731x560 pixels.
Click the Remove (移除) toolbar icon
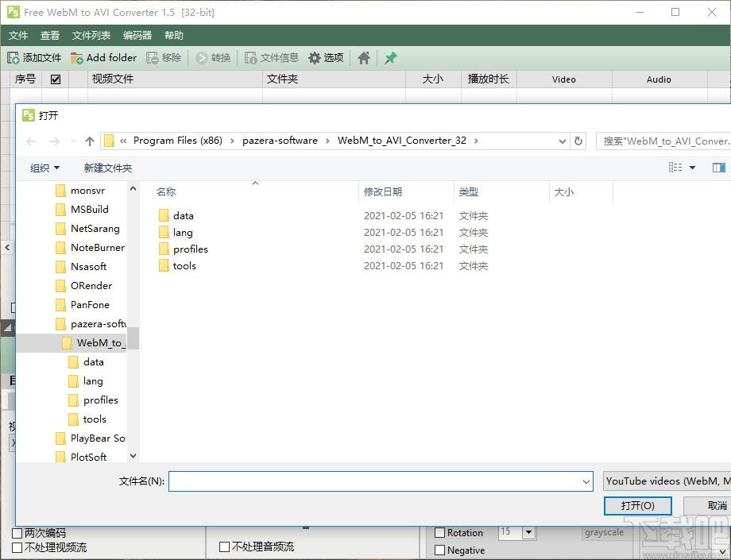pyautogui.click(x=152, y=58)
